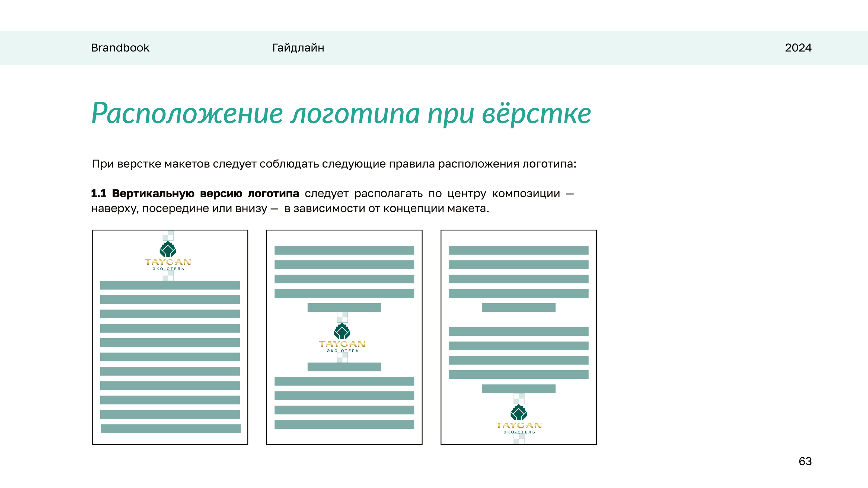Click the checkered spacer above the middle logo
868x488 pixels.
pos(342,317)
